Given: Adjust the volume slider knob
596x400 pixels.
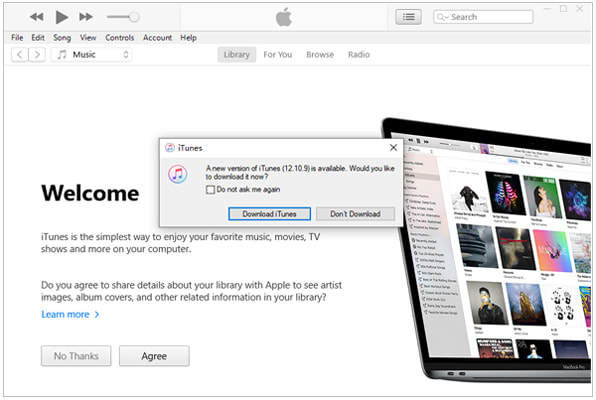Looking at the screenshot, I should [x=134, y=17].
